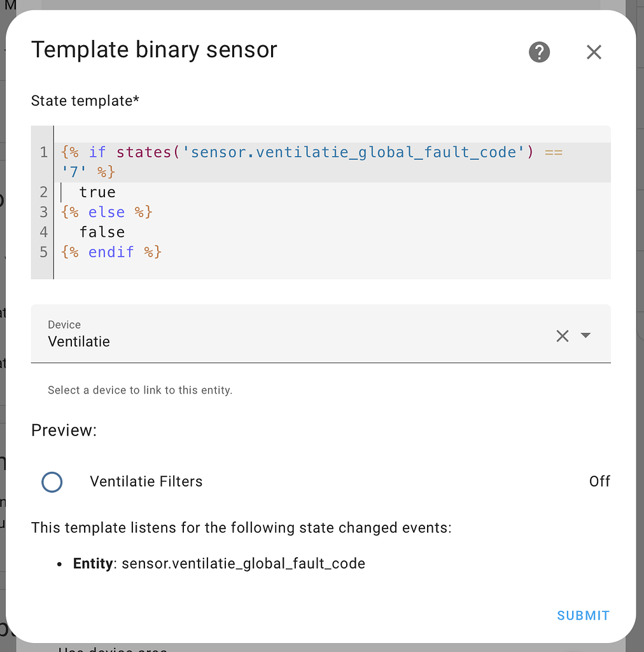Click the SUBMIT button
644x652 pixels.
(583, 615)
